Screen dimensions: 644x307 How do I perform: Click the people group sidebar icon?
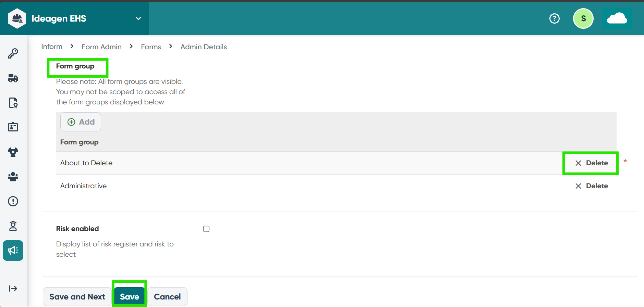tap(13, 177)
